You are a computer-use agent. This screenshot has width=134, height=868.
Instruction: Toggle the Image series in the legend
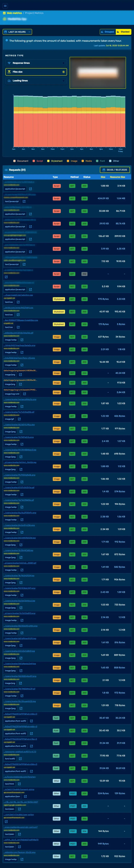point(72,161)
